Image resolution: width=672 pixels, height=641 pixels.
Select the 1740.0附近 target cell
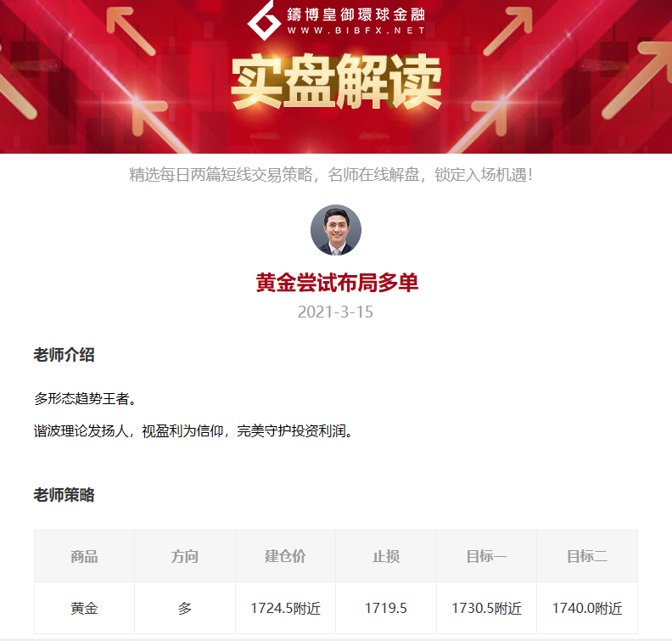pos(587,608)
